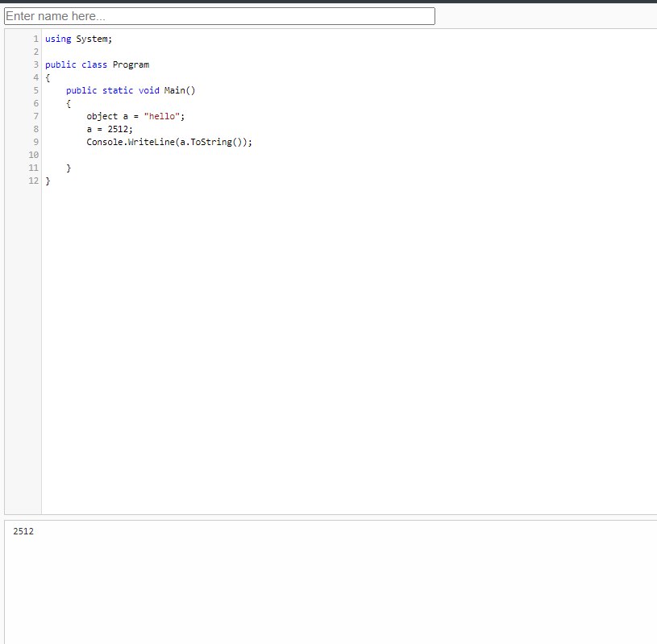The image size is (657, 644).
Task: Click the 'object a = "hello";' line
Action: tap(135, 116)
